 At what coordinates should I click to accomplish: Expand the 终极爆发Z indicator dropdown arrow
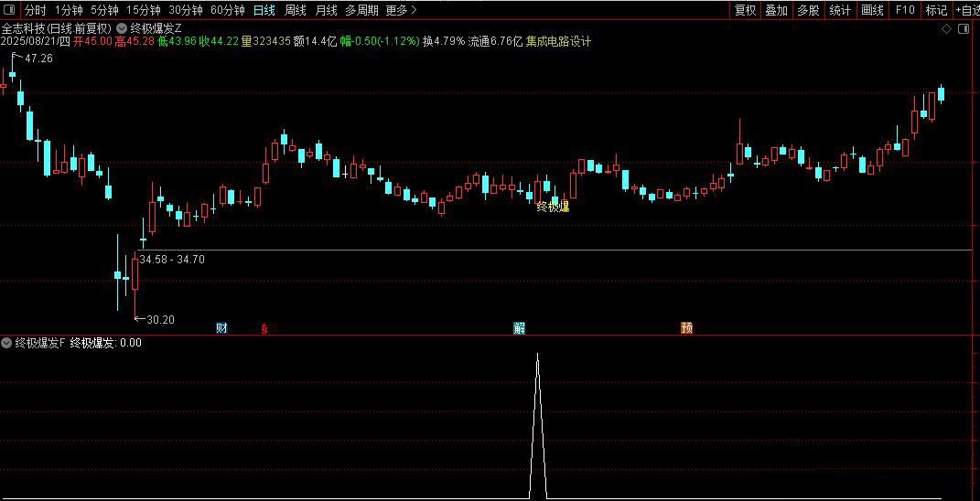click(122, 28)
